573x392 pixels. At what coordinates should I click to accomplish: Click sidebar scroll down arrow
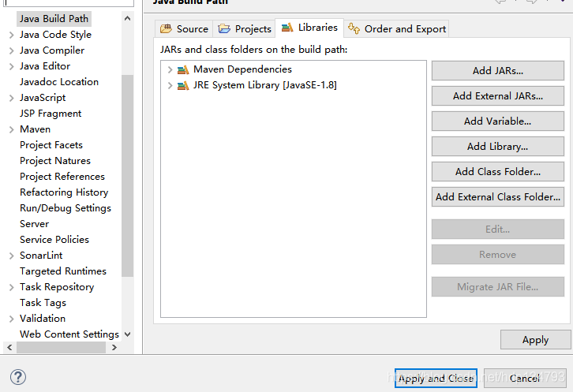[127, 334]
